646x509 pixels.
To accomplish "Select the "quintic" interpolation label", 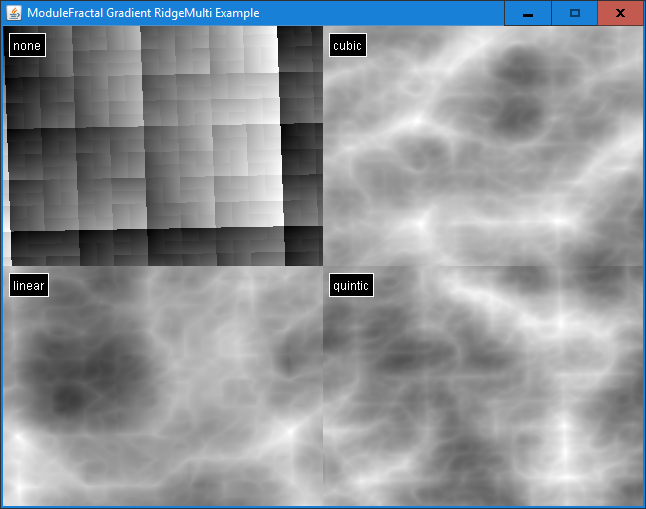I will 351,286.
